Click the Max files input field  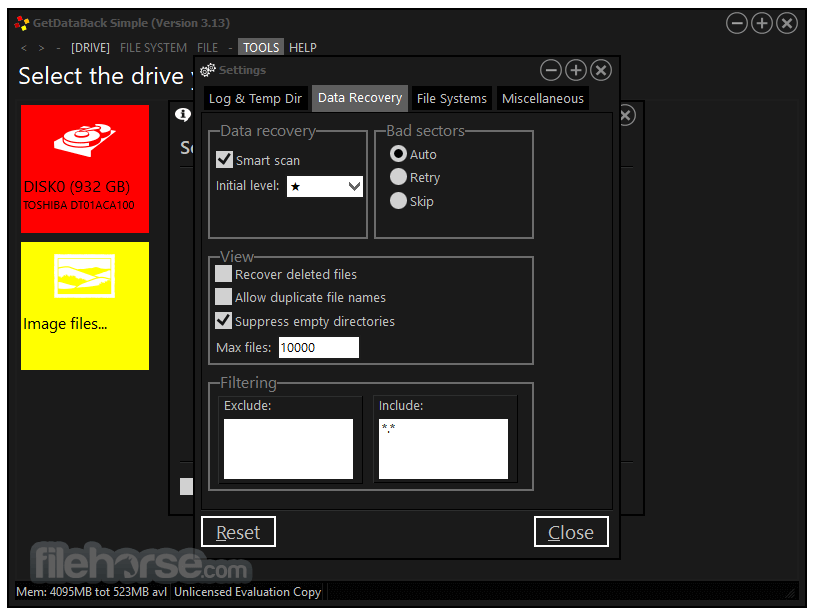tap(319, 347)
